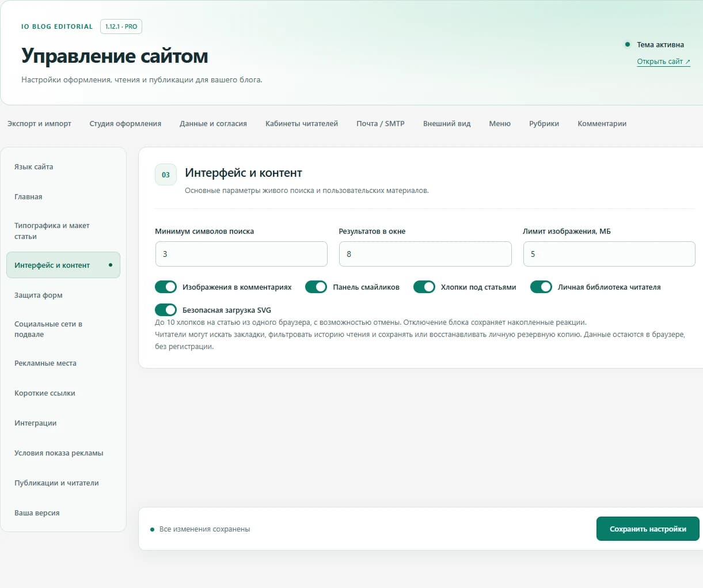Open the Комментарии tab
Image resolution: width=703 pixels, height=588 pixels.
pyautogui.click(x=602, y=123)
